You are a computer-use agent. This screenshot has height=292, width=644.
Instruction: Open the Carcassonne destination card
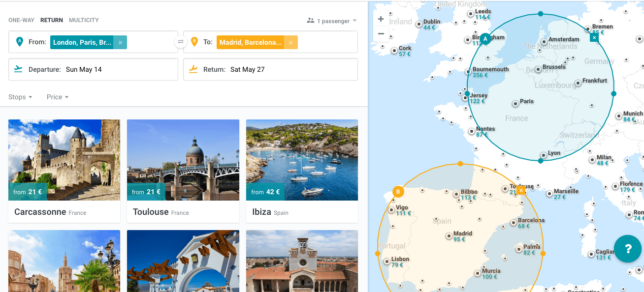64,171
